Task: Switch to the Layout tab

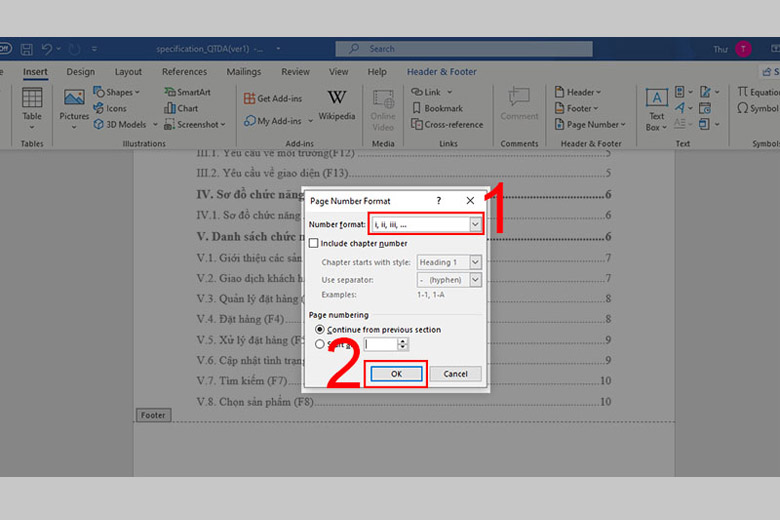Action: coord(128,72)
